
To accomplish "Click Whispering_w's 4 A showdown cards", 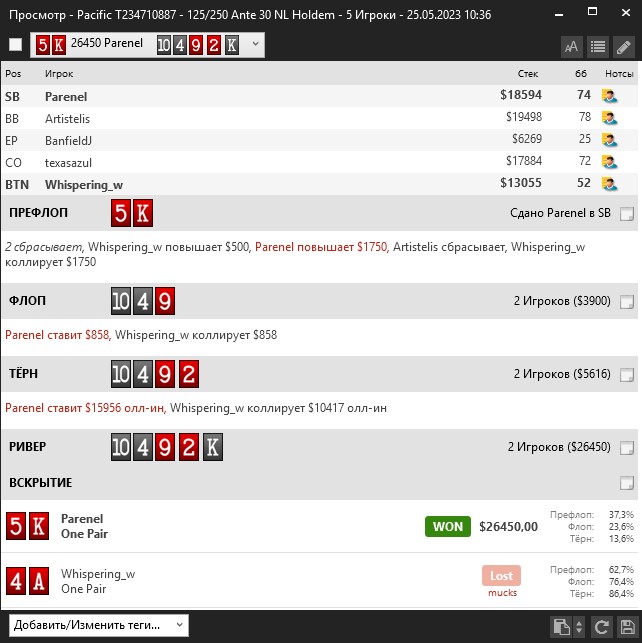I will pyautogui.click(x=27, y=581).
